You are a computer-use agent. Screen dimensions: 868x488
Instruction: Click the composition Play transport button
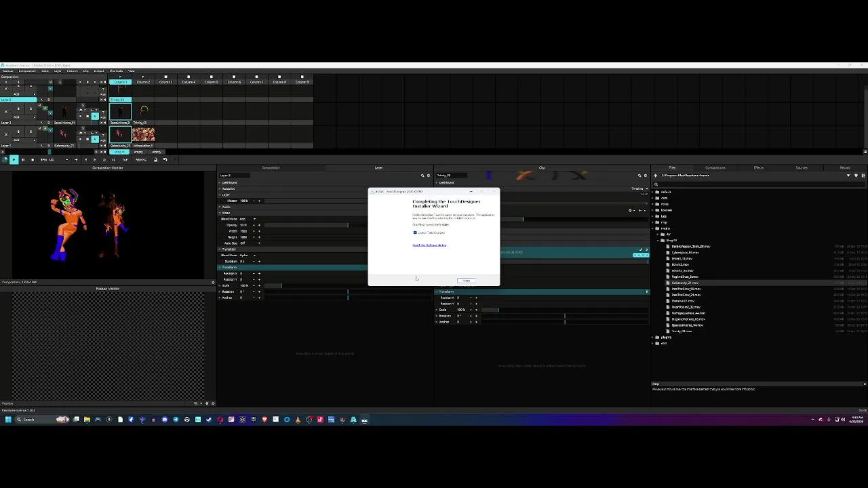click(14, 159)
